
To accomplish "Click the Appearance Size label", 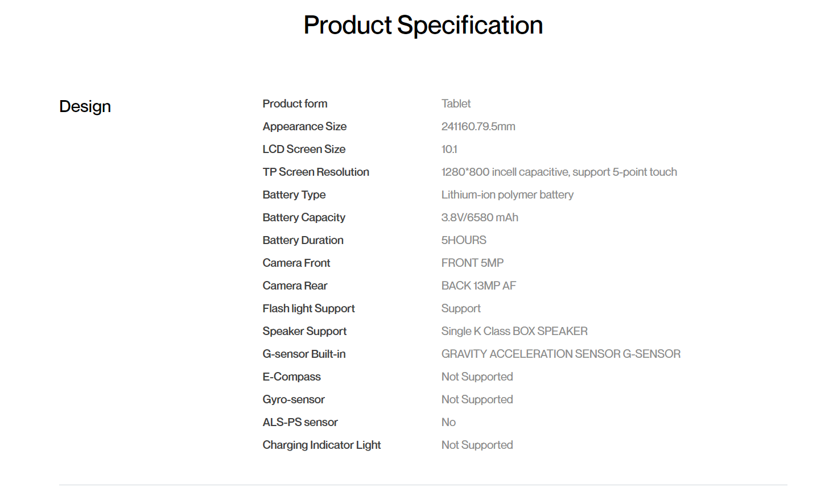I will click(304, 126).
